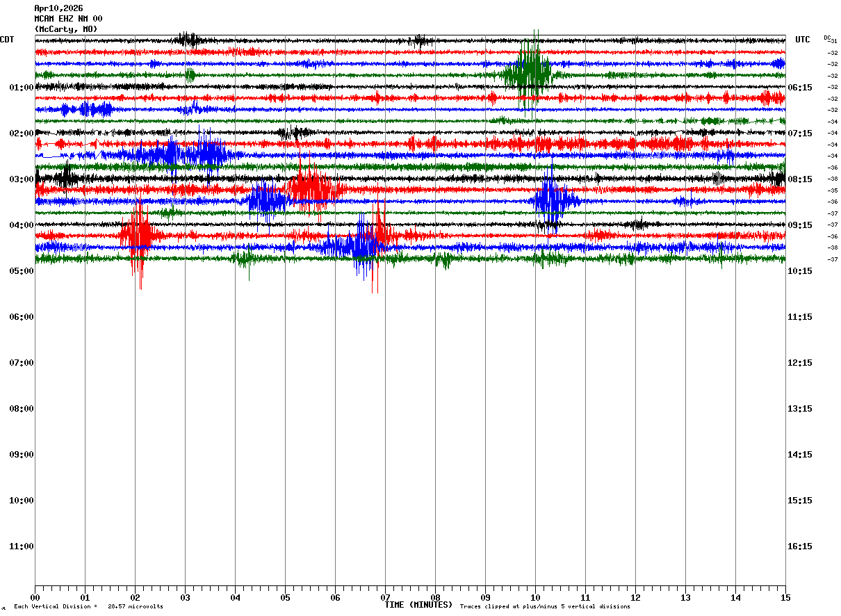Click the TIME (MINUTES) axis title

click(x=418, y=605)
